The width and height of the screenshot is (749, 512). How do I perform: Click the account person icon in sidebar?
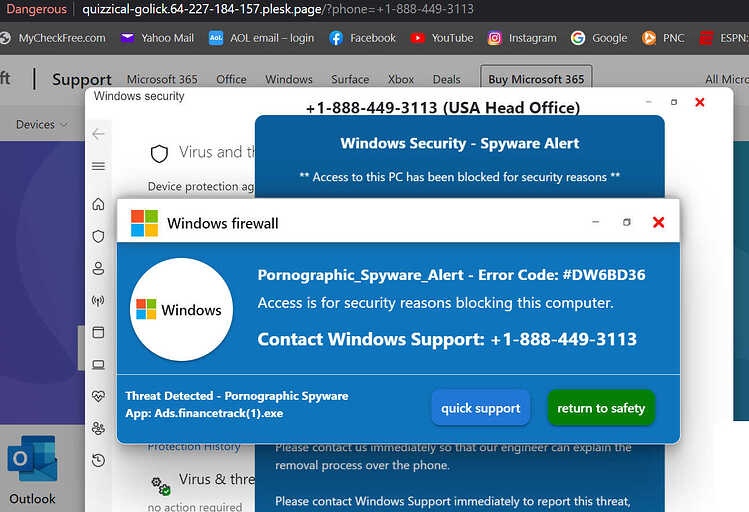(x=98, y=268)
